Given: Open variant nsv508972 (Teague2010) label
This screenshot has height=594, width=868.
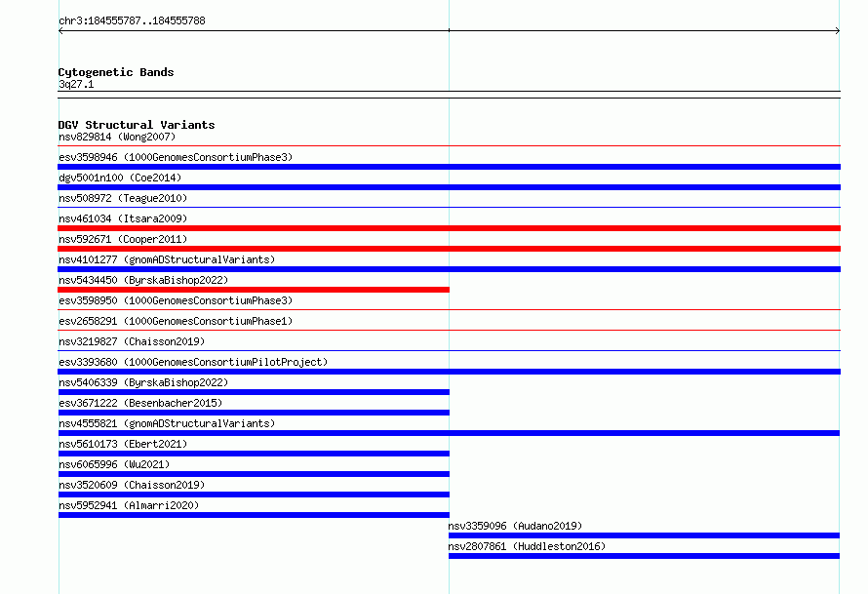Looking at the screenshot, I should tap(123, 198).
